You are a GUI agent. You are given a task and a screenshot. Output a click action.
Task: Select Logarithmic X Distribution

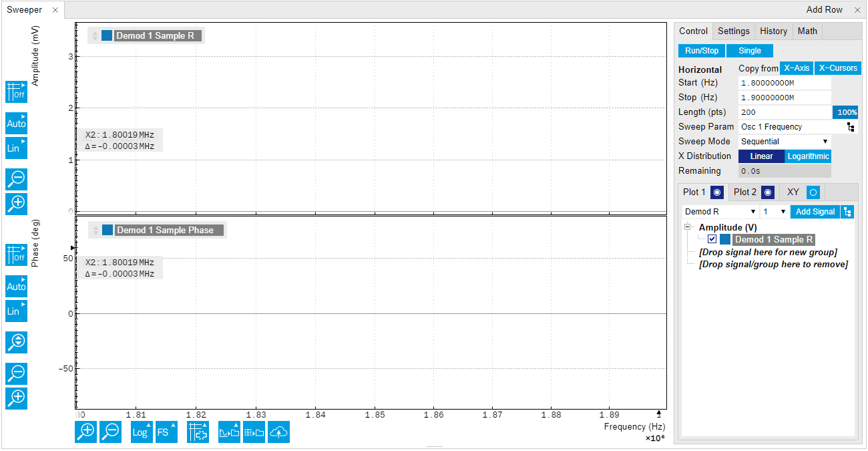tap(808, 156)
